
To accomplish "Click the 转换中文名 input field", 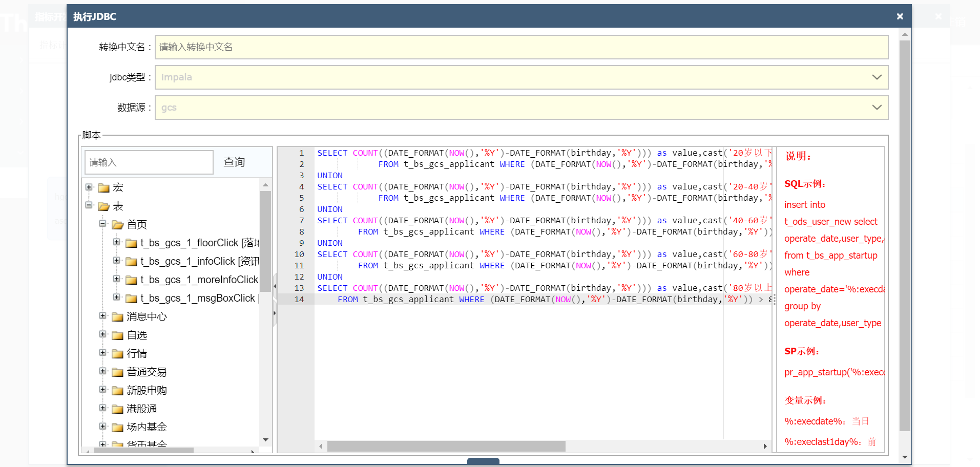I will (x=522, y=47).
